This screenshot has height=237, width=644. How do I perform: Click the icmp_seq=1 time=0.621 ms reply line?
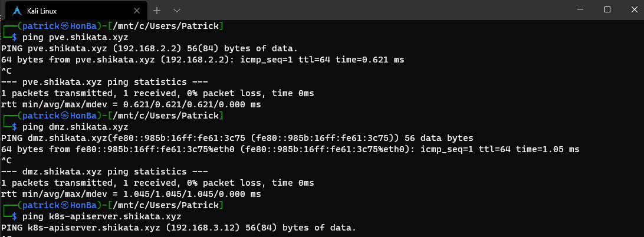click(x=202, y=60)
